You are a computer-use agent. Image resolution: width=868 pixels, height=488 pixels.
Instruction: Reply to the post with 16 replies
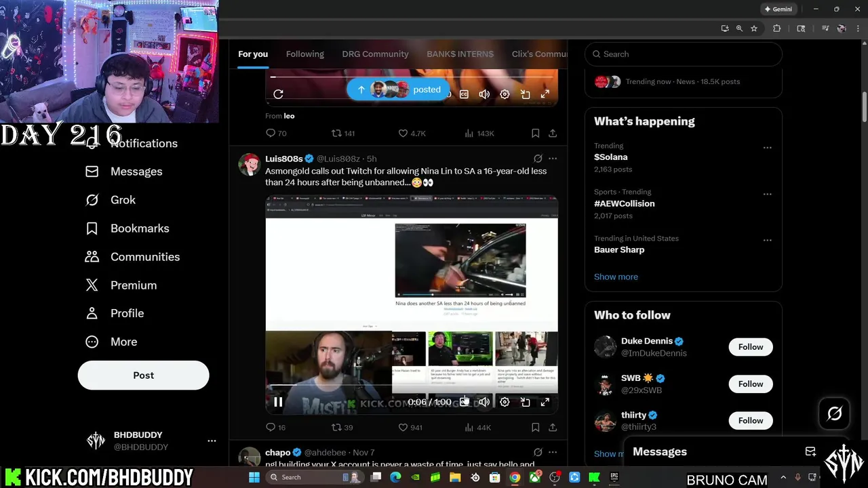tap(275, 428)
